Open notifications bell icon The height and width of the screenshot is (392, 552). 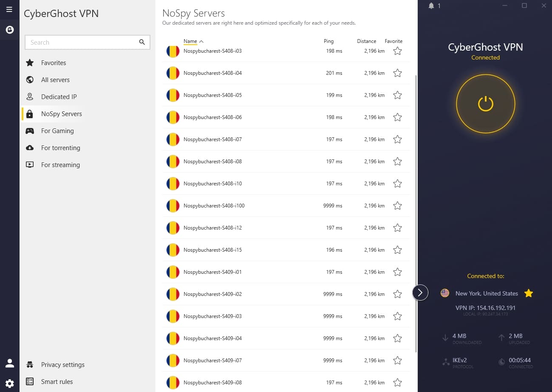pyautogui.click(x=432, y=6)
